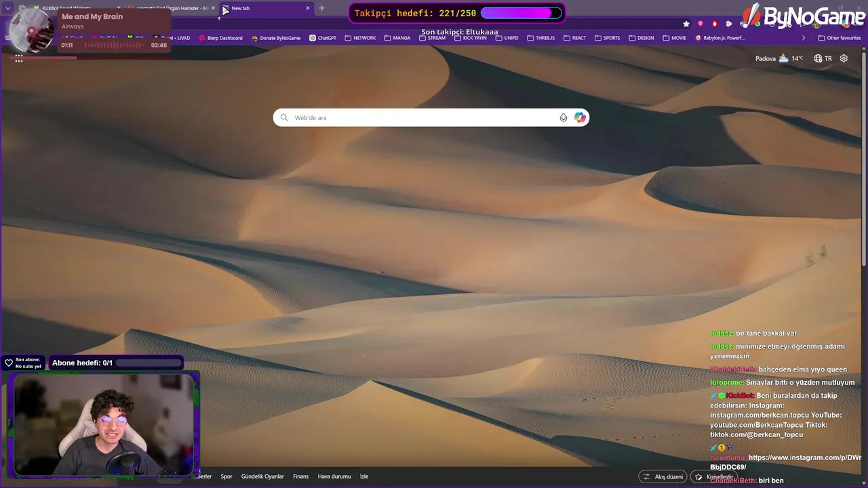Click the music widget waveform progress bar
868x488 pixels.
(113, 45)
